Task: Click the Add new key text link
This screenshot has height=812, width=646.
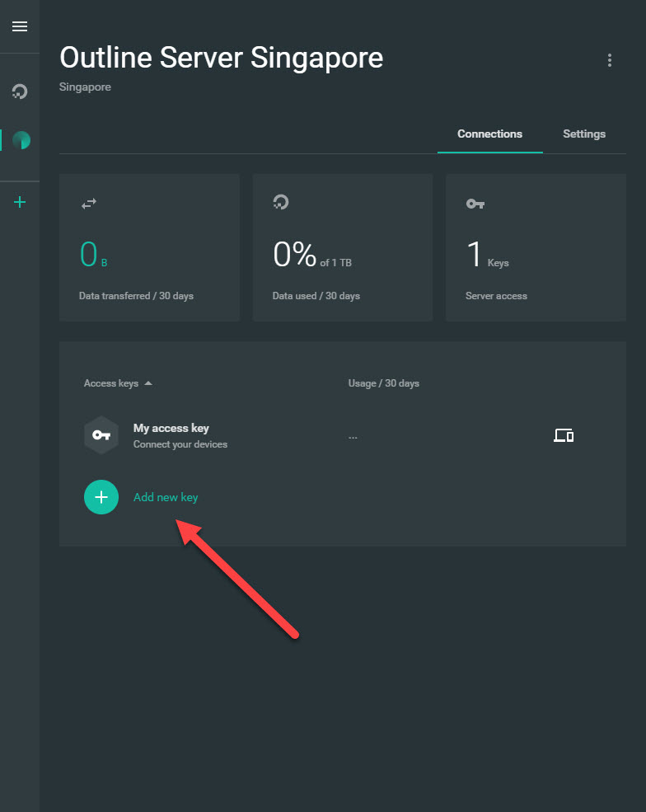Action: [166, 497]
